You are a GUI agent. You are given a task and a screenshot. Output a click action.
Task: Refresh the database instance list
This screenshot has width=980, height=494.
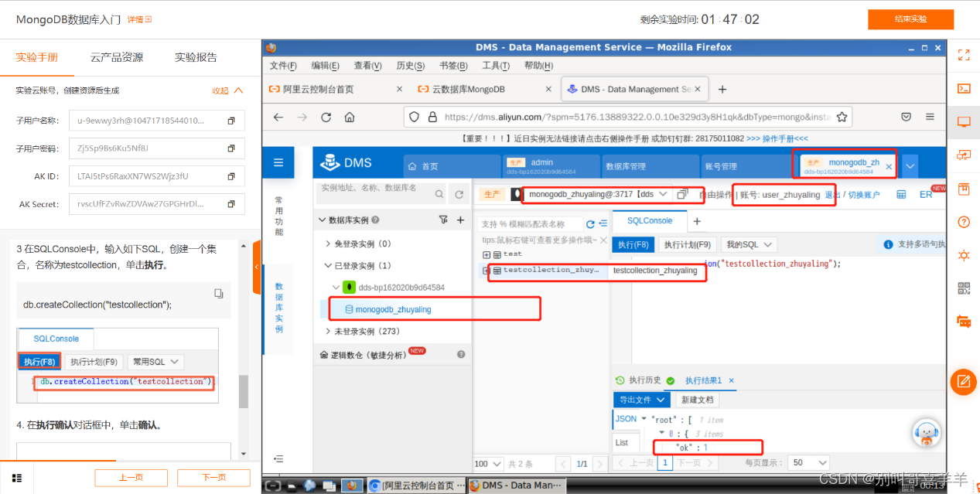click(x=459, y=194)
